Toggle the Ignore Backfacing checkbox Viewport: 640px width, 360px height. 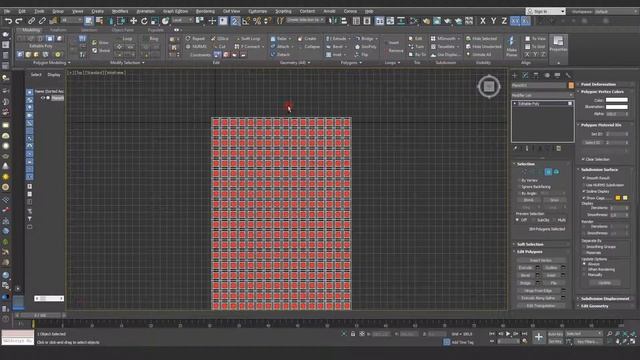coord(519,187)
